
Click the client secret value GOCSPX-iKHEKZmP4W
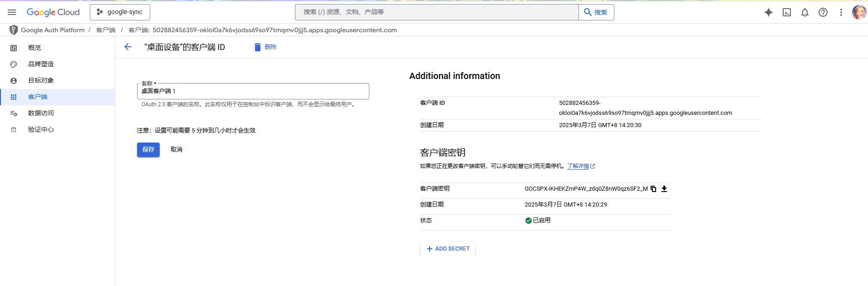tap(586, 189)
